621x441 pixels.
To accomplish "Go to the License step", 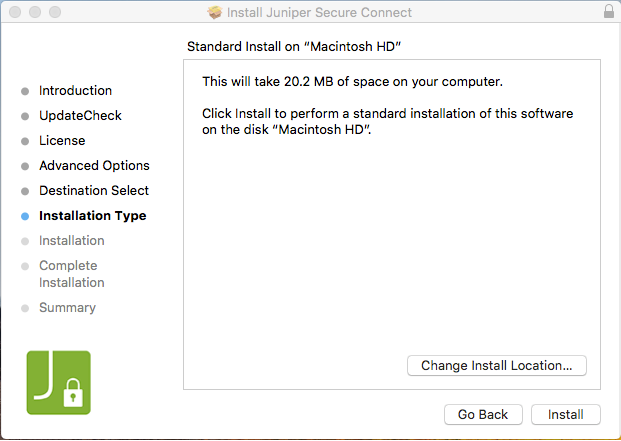I will [x=62, y=141].
